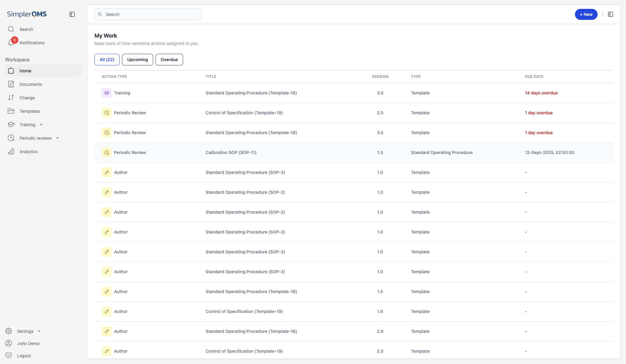Image resolution: width=626 pixels, height=364 pixels.
Task: Toggle the right side panel icon
Action: click(610, 14)
